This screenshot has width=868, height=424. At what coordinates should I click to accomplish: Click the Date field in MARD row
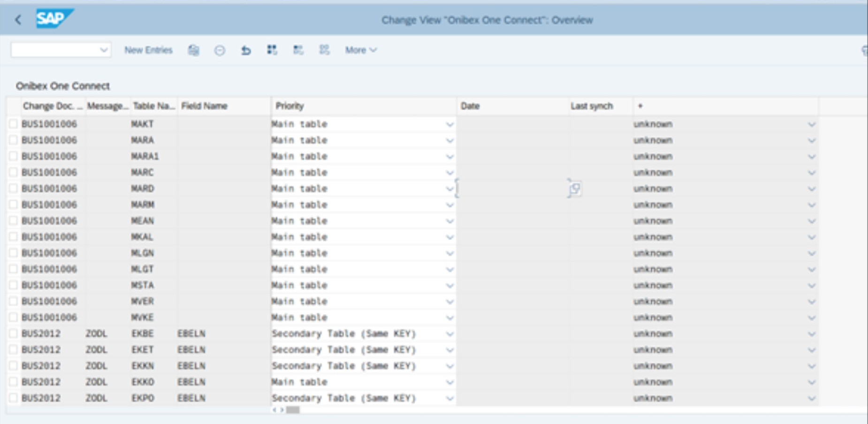pos(512,189)
